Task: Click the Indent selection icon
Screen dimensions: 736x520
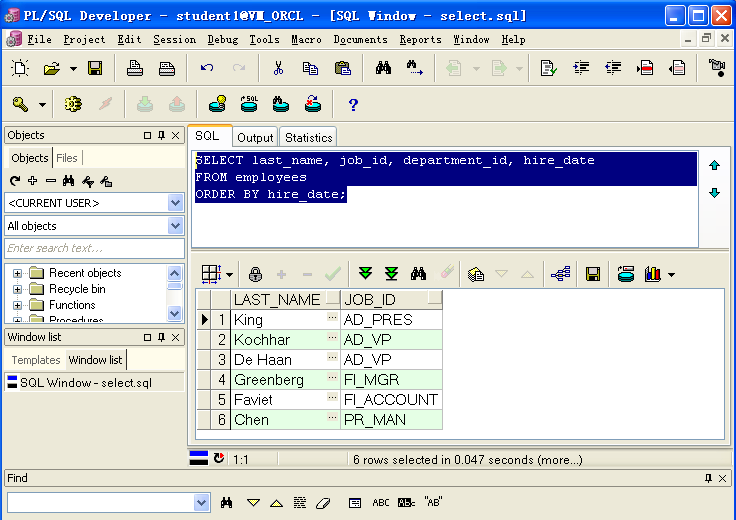Action: [x=581, y=69]
